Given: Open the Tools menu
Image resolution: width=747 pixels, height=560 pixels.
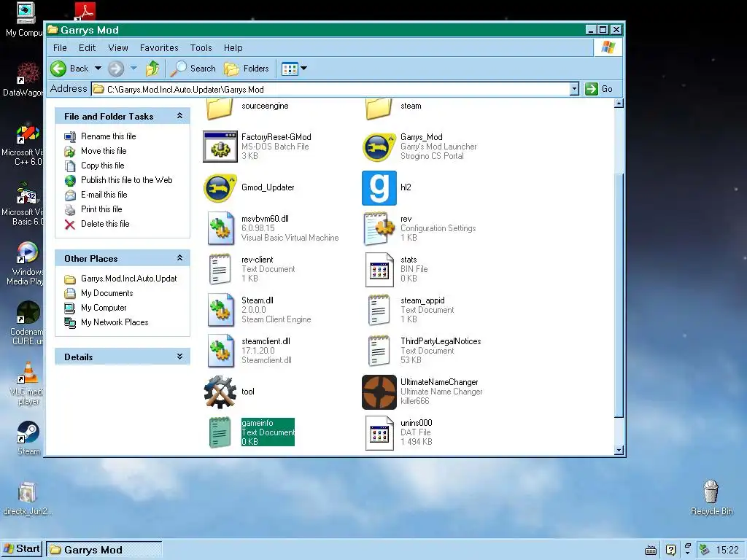Looking at the screenshot, I should [x=201, y=47].
